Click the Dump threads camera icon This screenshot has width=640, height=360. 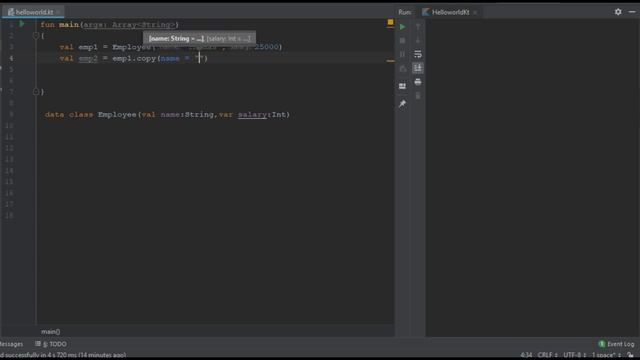pyautogui.click(x=402, y=68)
